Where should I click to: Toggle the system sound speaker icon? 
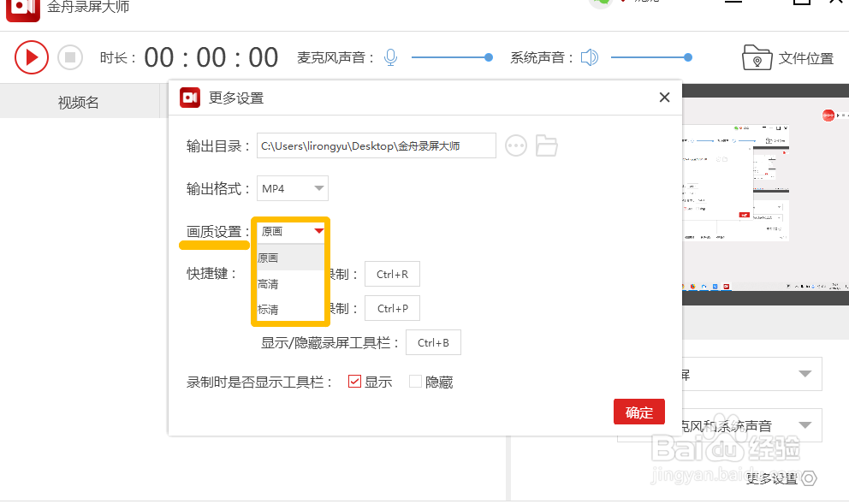(x=589, y=57)
